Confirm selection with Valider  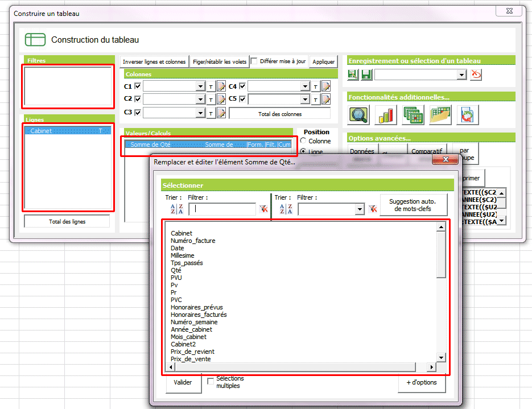point(183,382)
